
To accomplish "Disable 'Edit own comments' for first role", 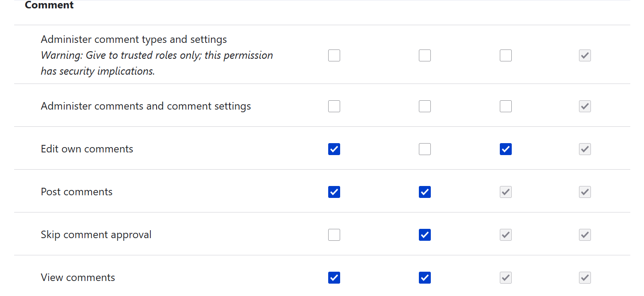I will click(x=334, y=149).
